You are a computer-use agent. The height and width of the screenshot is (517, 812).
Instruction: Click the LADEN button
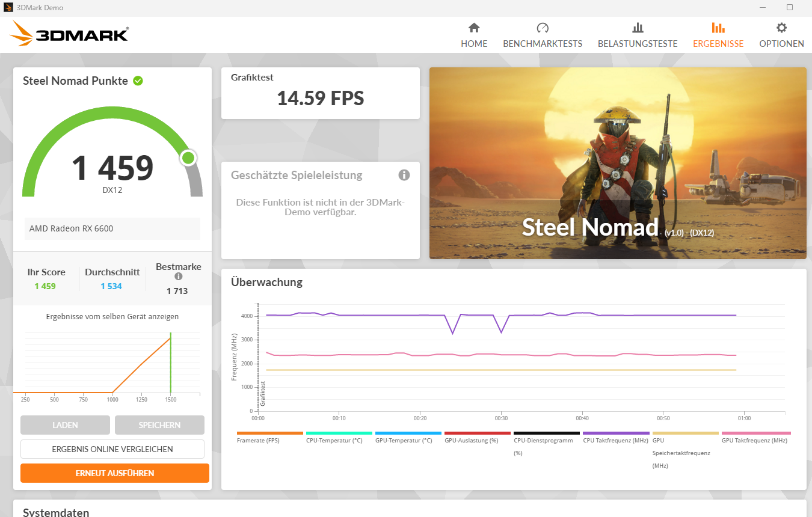65,425
